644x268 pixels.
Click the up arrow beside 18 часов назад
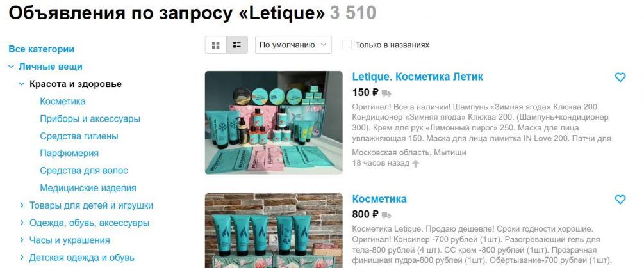(x=416, y=164)
